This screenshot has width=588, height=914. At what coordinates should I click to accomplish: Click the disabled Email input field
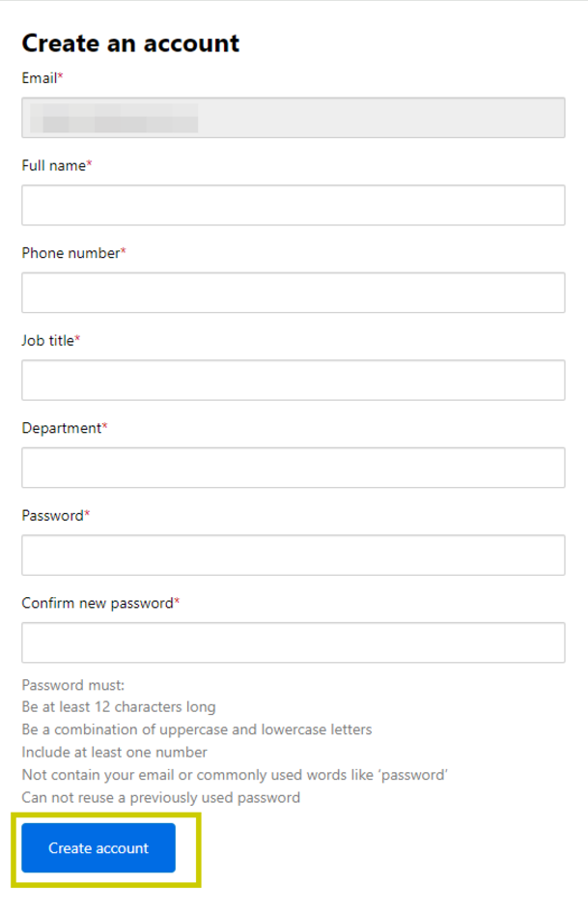tap(293, 118)
